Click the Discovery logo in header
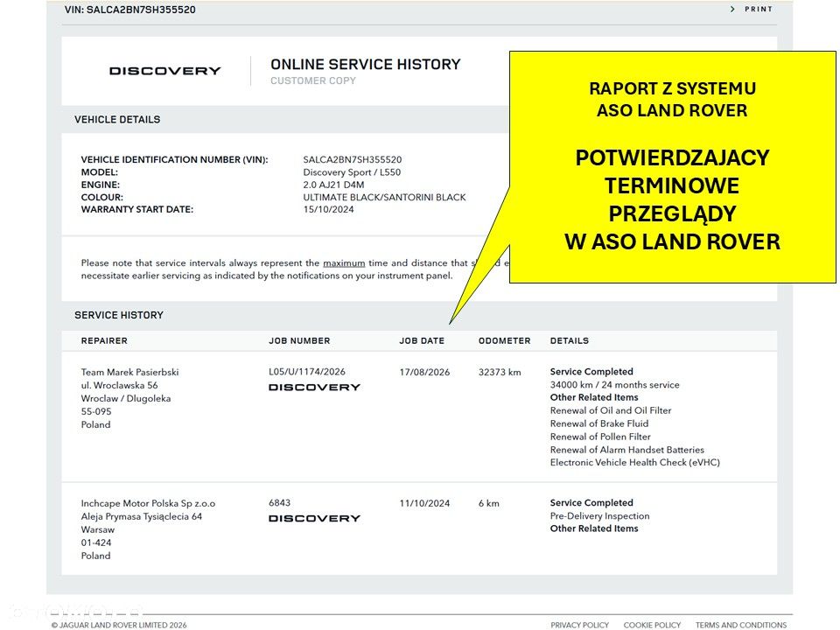This screenshot has height=630, width=840. tap(165, 71)
